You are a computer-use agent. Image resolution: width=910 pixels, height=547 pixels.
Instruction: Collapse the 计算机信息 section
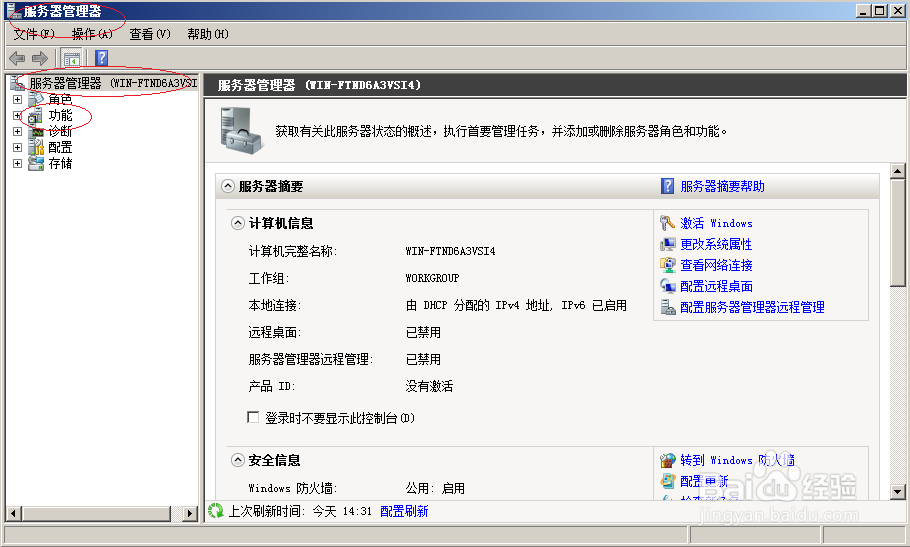(x=237, y=223)
